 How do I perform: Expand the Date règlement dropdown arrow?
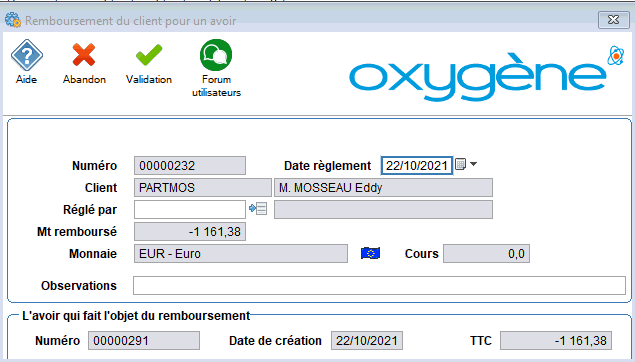click(473, 164)
